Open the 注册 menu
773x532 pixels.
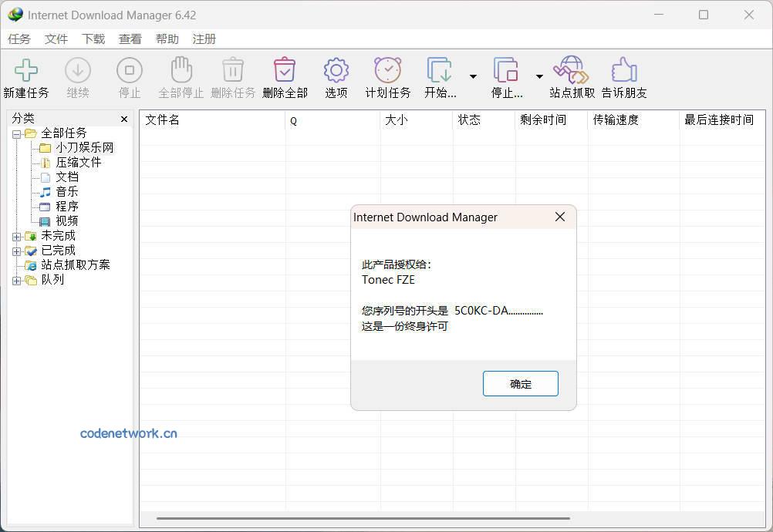(x=204, y=39)
